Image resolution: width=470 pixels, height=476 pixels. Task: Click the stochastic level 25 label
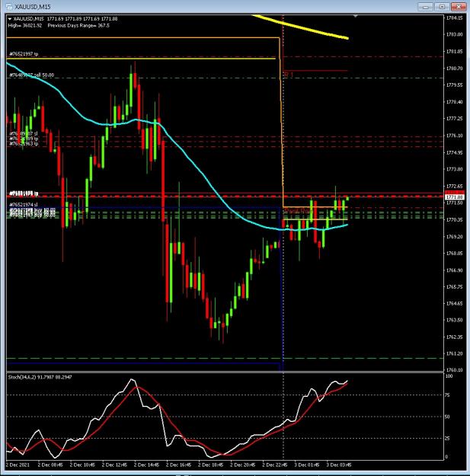click(447, 439)
